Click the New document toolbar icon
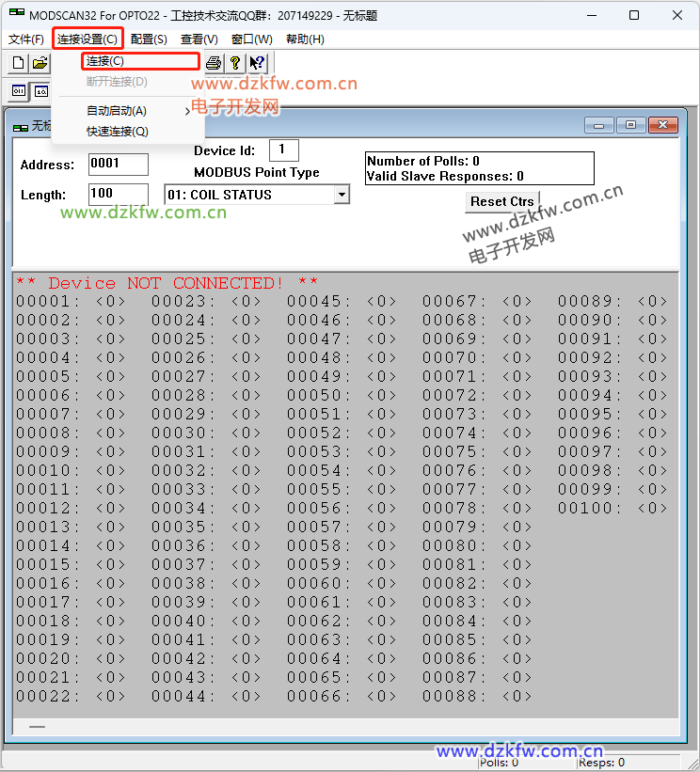 pos(19,63)
